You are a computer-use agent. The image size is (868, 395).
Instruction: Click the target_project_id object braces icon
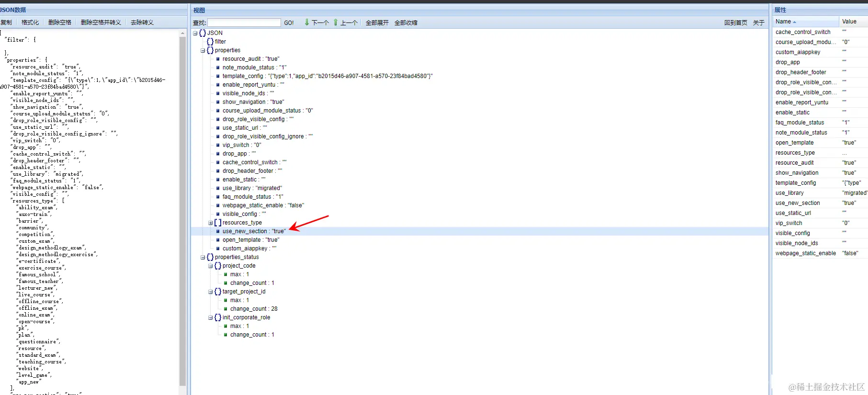coord(218,292)
